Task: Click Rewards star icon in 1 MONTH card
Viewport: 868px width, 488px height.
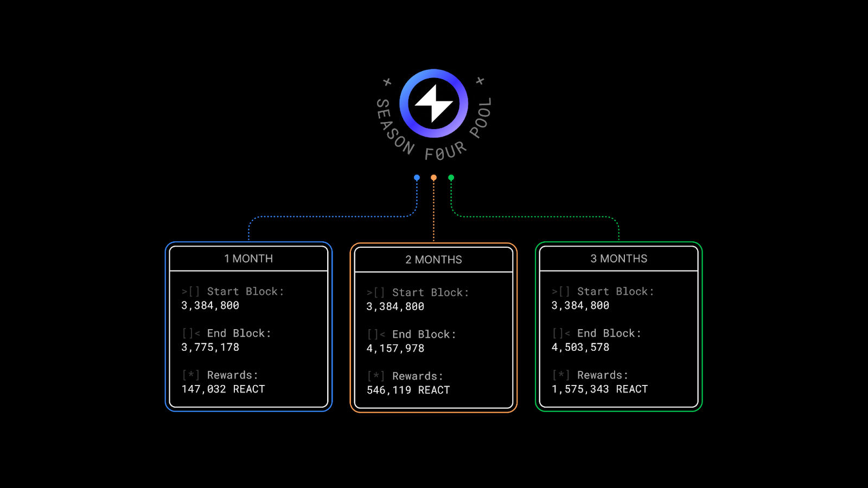Action: (x=191, y=375)
